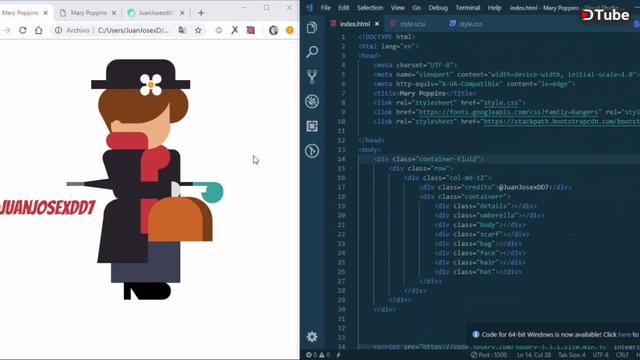Open a new Chrome tab with plus button
This screenshot has height=360, width=640.
point(201,13)
